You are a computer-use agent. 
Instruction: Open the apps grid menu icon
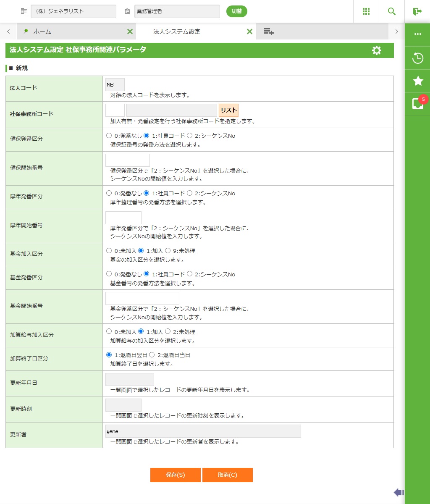coord(366,11)
